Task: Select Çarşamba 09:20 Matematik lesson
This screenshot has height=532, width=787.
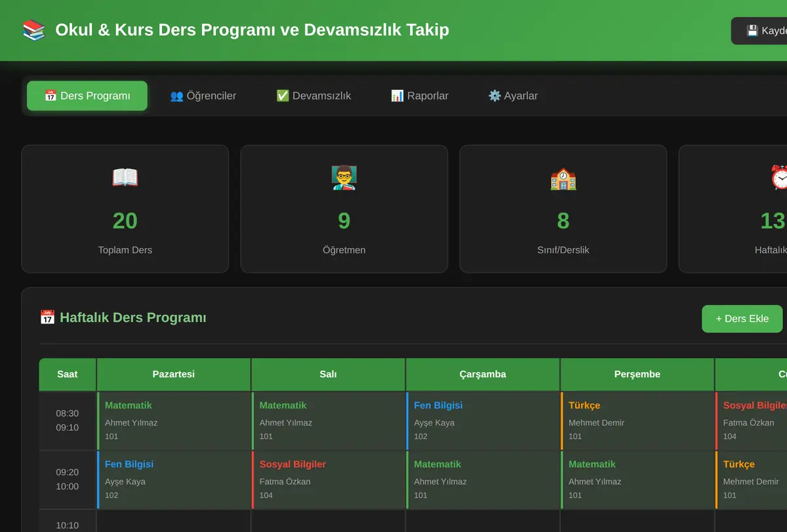Action: coord(483,480)
